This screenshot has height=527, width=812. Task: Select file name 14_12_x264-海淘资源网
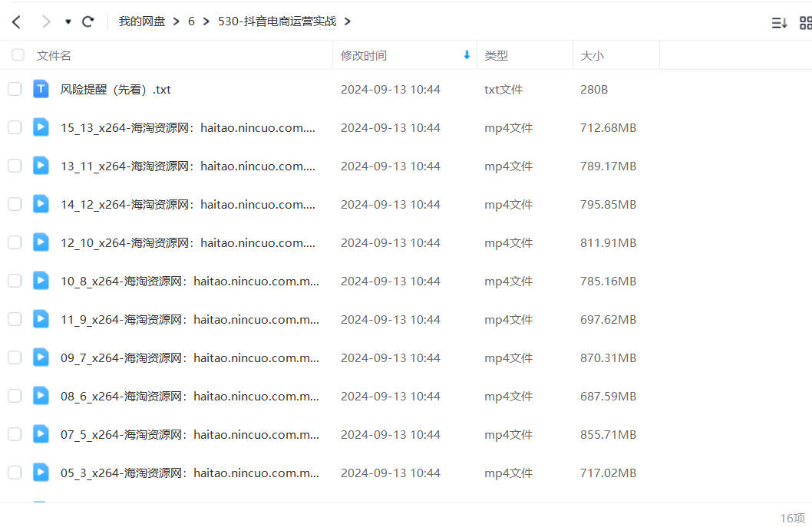[x=187, y=205]
